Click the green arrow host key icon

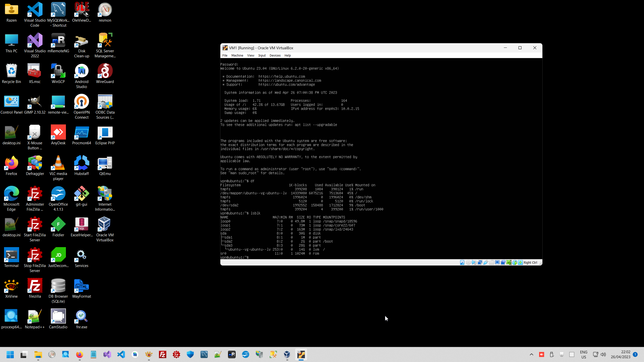520,262
